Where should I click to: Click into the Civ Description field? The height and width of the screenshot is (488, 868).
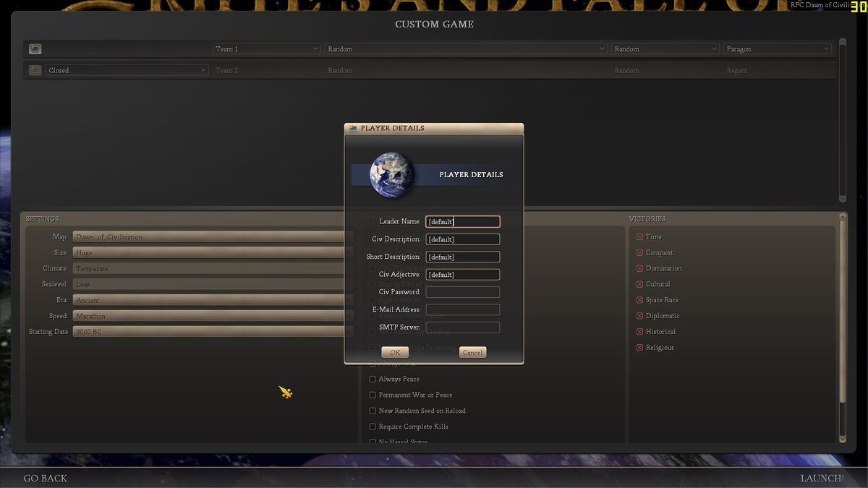click(x=463, y=239)
